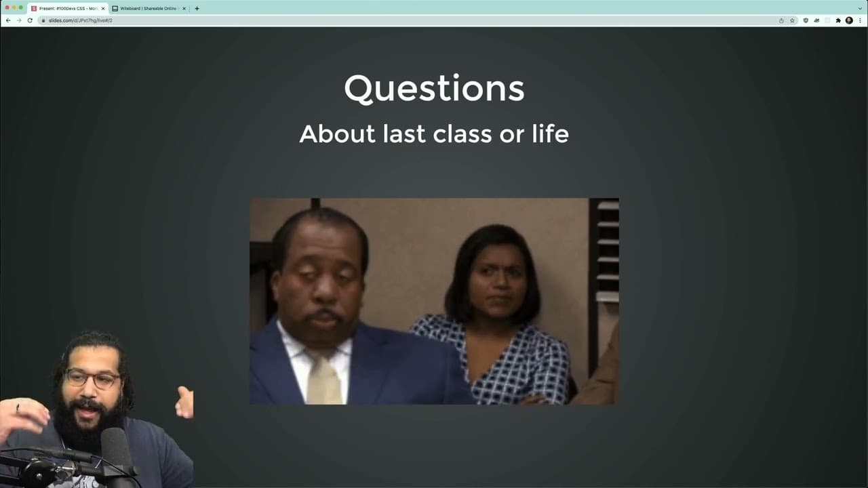Click the extension icon beside the shield

click(x=816, y=20)
